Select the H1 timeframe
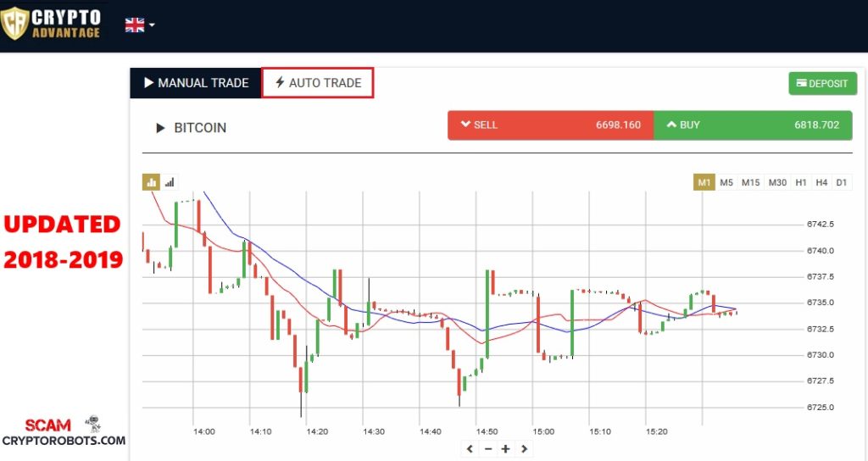Image resolution: width=868 pixels, height=461 pixels. 801,183
